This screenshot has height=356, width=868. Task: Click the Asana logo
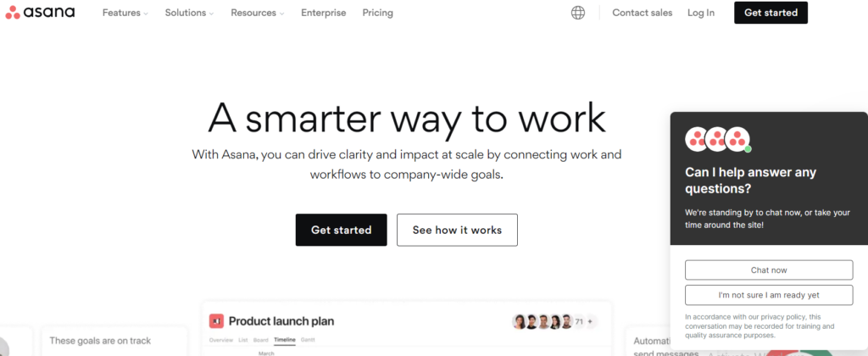pos(40,13)
